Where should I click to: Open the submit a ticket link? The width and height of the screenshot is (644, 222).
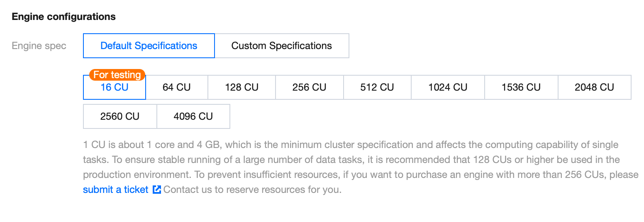coord(115,190)
